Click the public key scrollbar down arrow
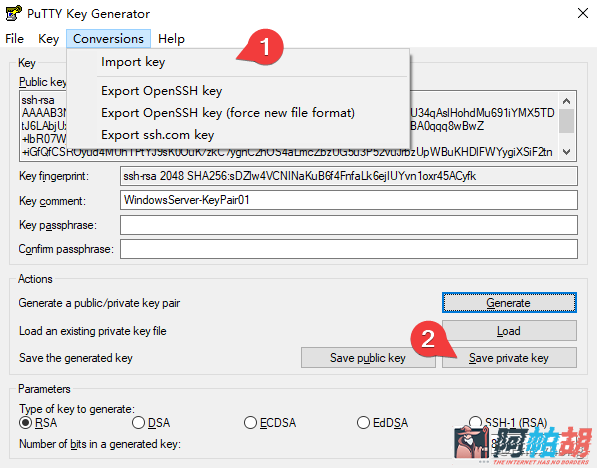The height and width of the screenshot is (468, 597). click(566, 152)
